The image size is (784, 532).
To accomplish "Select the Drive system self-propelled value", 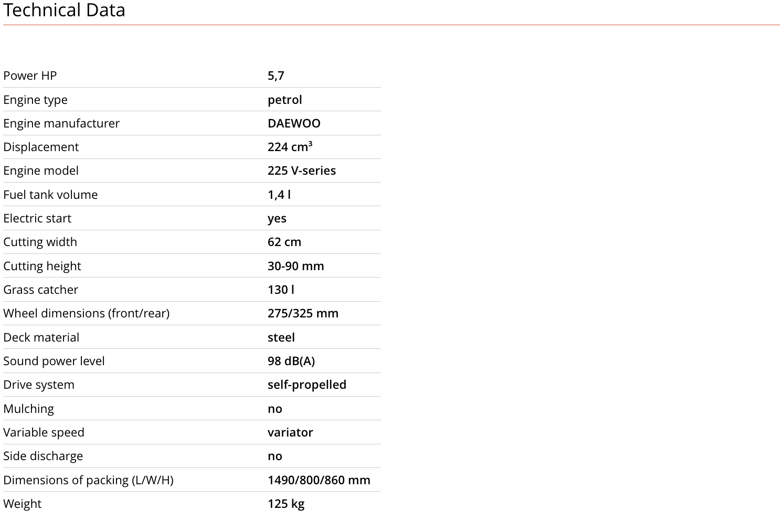I will [307, 385].
